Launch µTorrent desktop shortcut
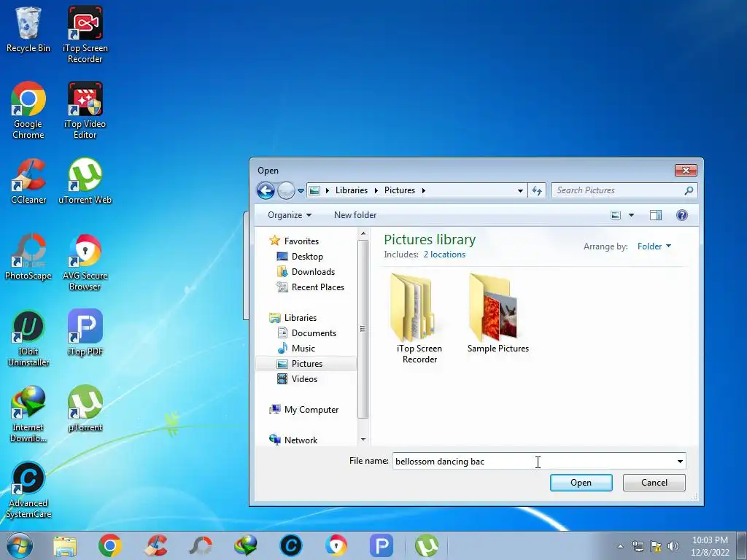The image size is (747, 560). coord(85,408)
